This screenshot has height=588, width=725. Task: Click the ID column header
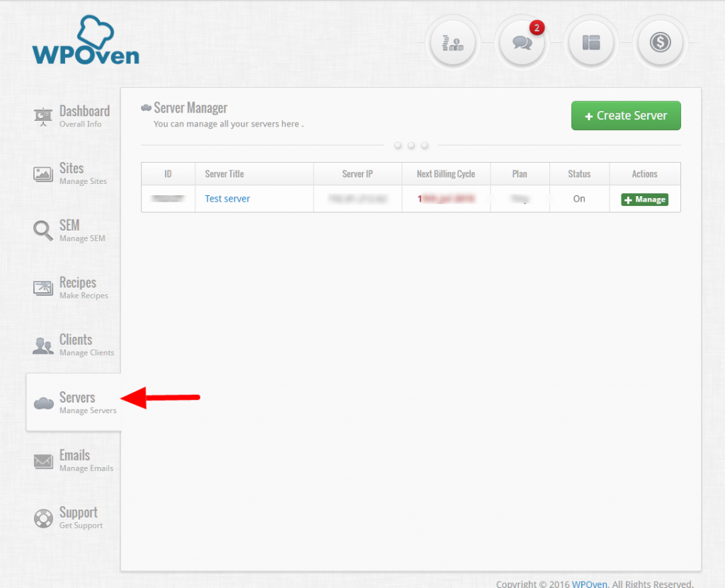coord(168,174)
